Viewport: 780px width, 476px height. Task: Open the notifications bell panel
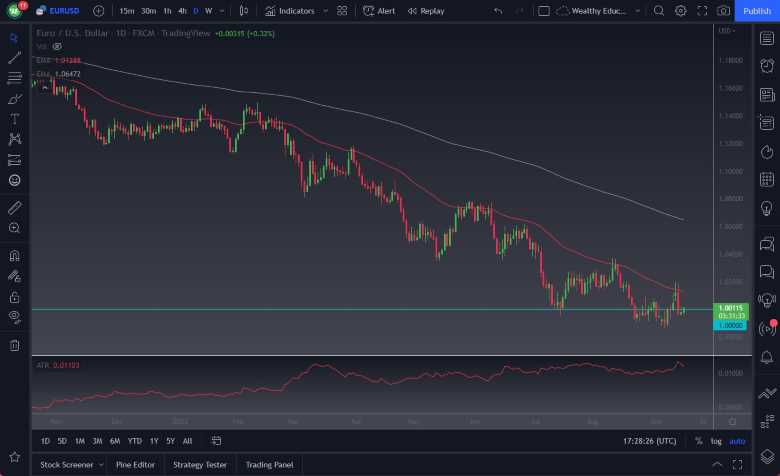[x=767, y=357]
